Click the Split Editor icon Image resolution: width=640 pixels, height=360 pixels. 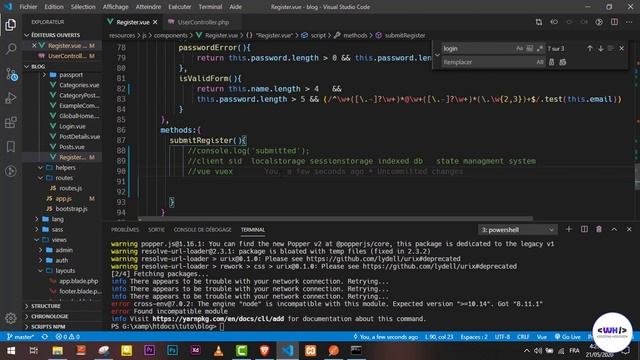click(614, 22)
